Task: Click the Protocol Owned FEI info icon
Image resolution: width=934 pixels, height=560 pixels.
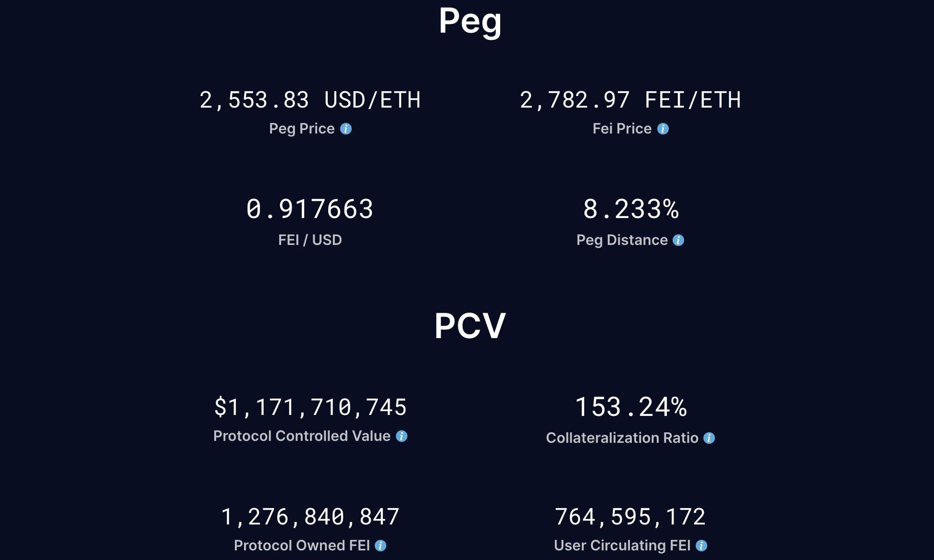Action: click(381, 546)
